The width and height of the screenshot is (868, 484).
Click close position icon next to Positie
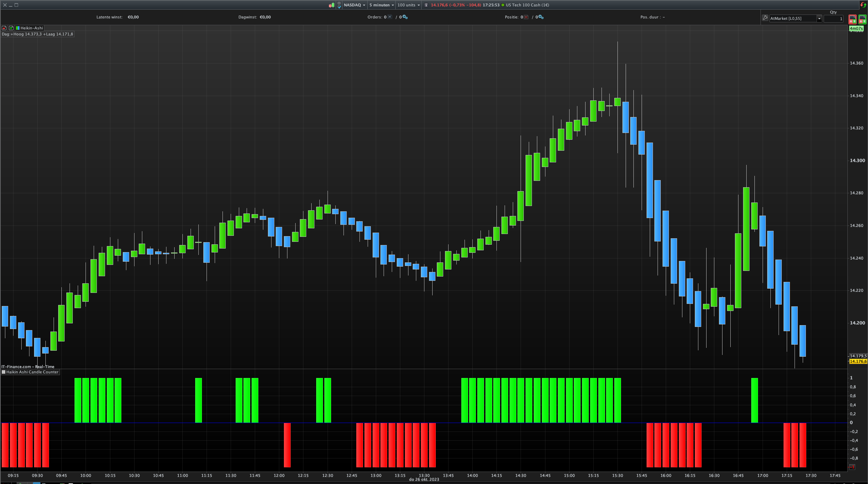click(526, 17)
